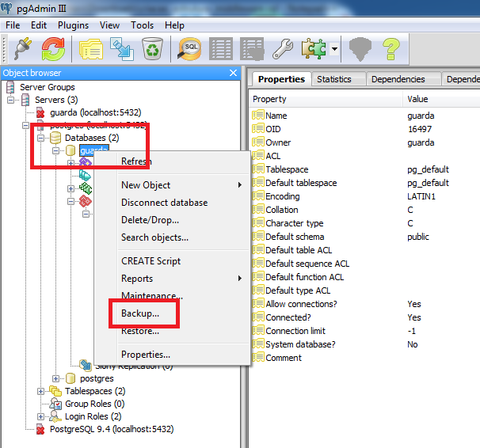Click the Create new object toolbar icon
The height and width of the screenshot is (448, 480).
click(x=122, y=49)
